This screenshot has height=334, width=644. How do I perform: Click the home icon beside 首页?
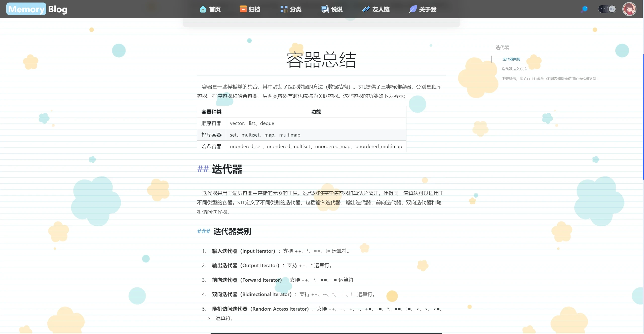[203, 9]
